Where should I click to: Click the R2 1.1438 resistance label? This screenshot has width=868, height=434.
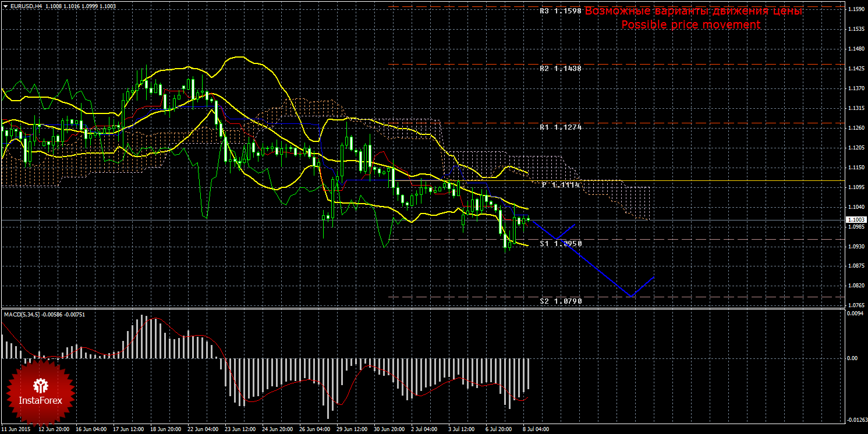tap(560, 69)
